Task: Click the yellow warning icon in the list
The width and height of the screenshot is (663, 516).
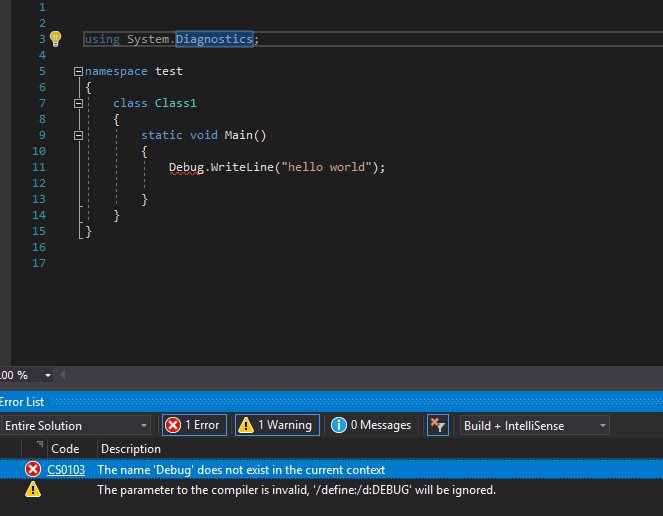Action: 33,489
